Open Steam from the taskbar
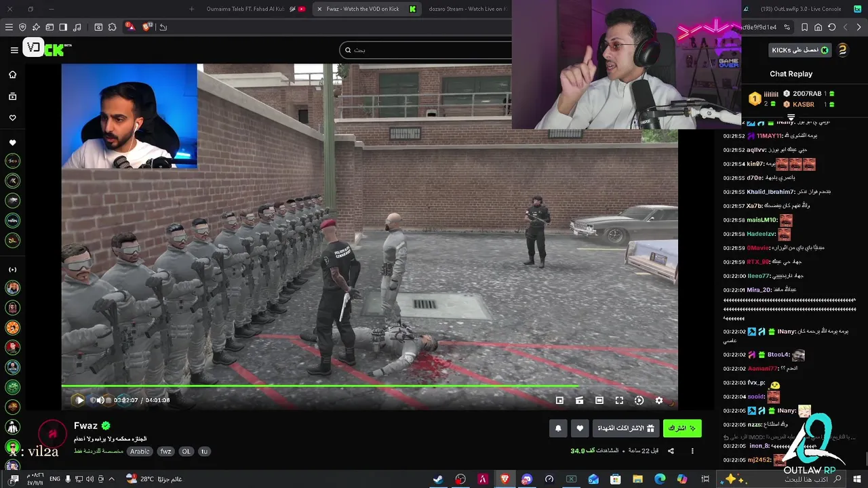 [x=438, y=479]
